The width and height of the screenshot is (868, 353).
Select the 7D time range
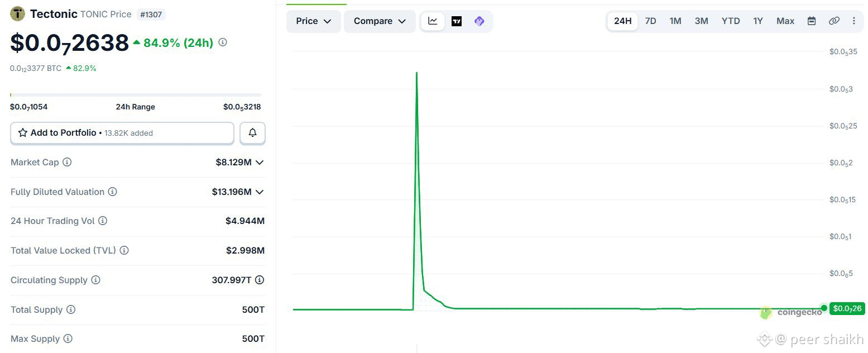(x=650, y=21)
